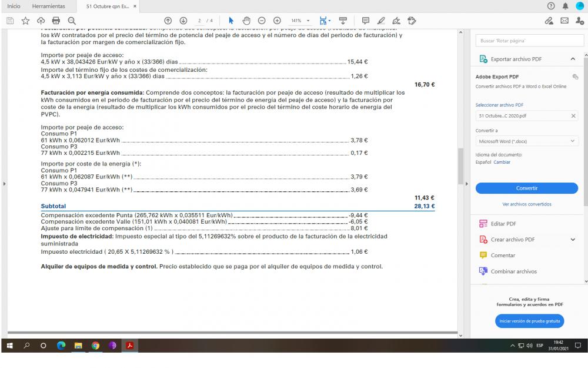
Task: Click the Buscar 'Rotar página' search box
Action: [530, 41]
